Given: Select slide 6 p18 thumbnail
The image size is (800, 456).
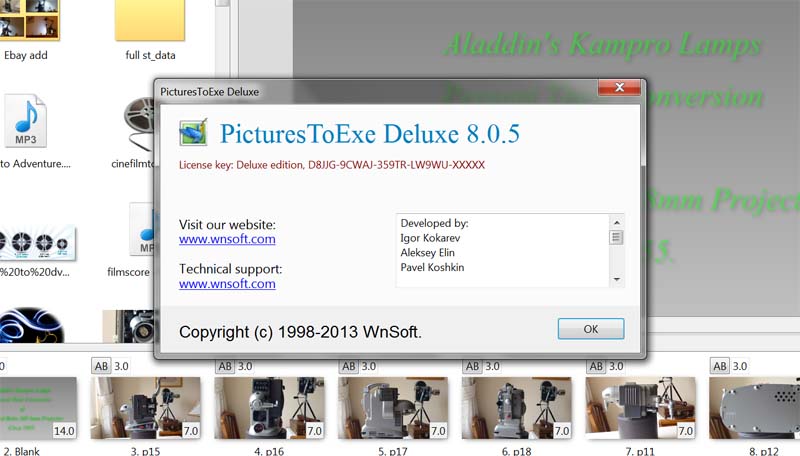Looking at the screenshot, I should pyautogui.click(x=516, y=408).
